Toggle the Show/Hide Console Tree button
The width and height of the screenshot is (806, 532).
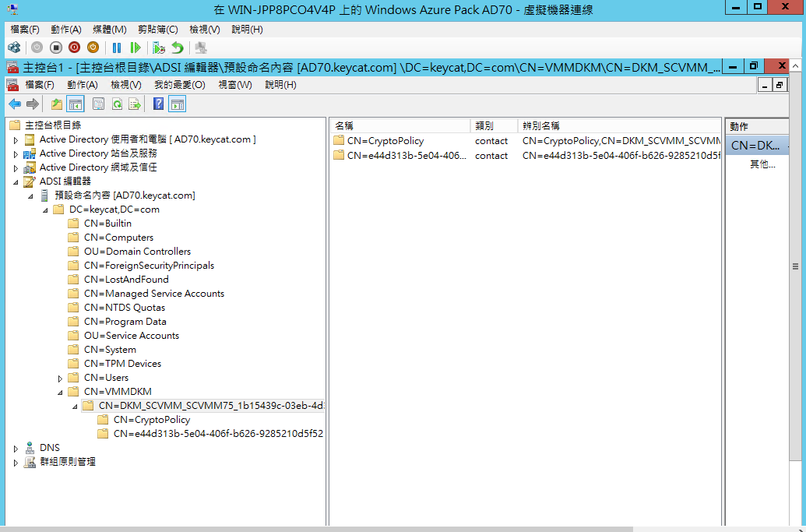point(76,104)
